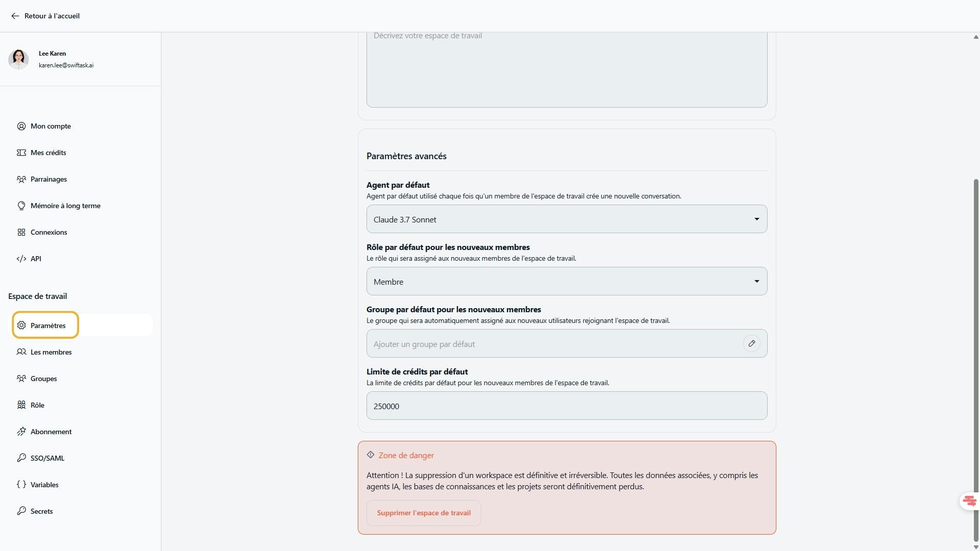Click Lee Karen's profile avatar
This screenshot has height=551, width=980.
pyautogui.click(x=18, y=59)
